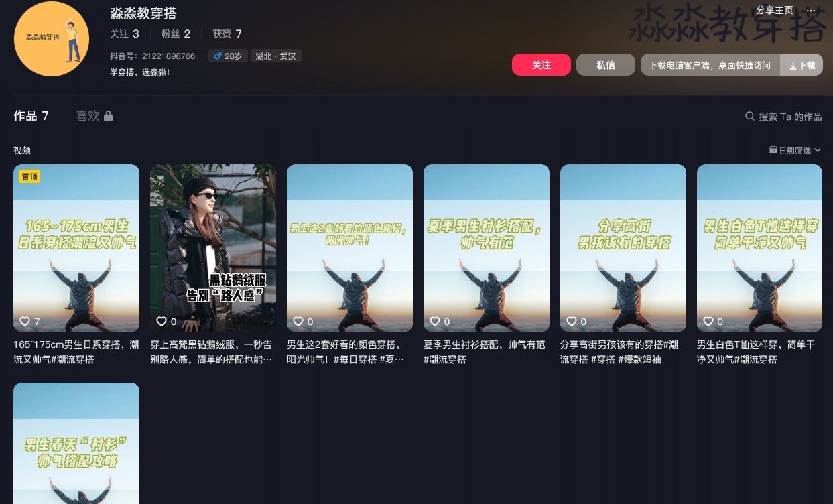Click heart icon on 男生这2套好看的颜色穿搭 video

pos(298,322)
